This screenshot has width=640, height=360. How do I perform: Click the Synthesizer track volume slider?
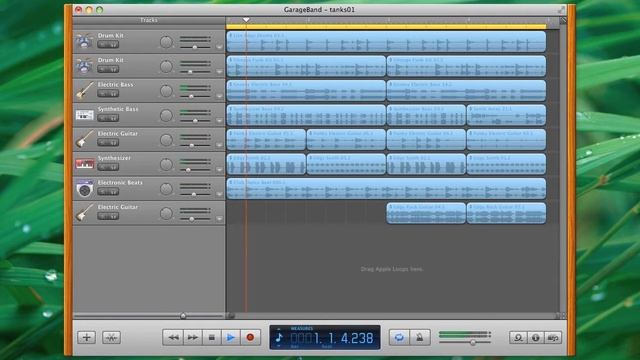coord(195,170)
